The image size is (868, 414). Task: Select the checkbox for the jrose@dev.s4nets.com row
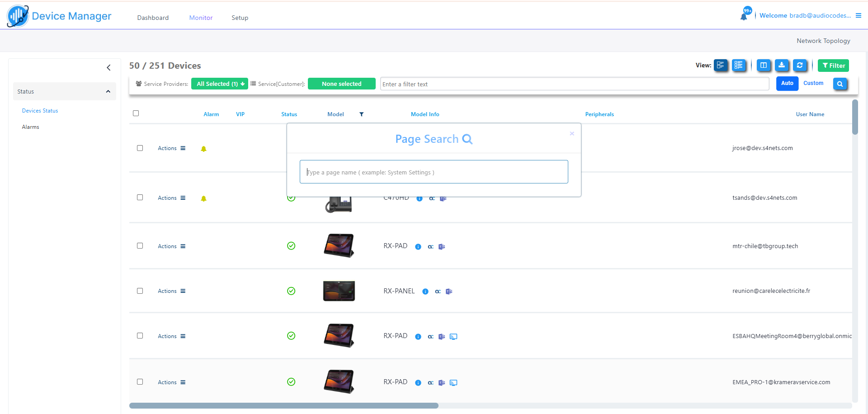[140, 148]
